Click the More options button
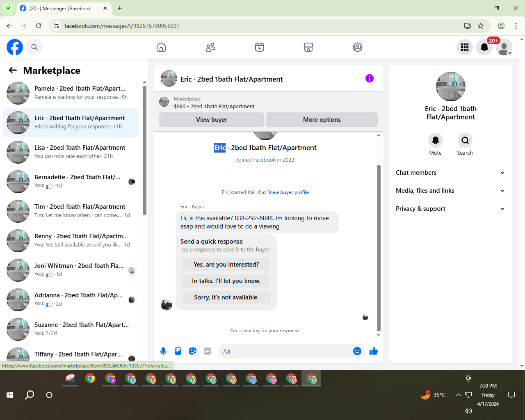This screenshot has height=420, width=525. pyautogui.click(x=322, y=120)
